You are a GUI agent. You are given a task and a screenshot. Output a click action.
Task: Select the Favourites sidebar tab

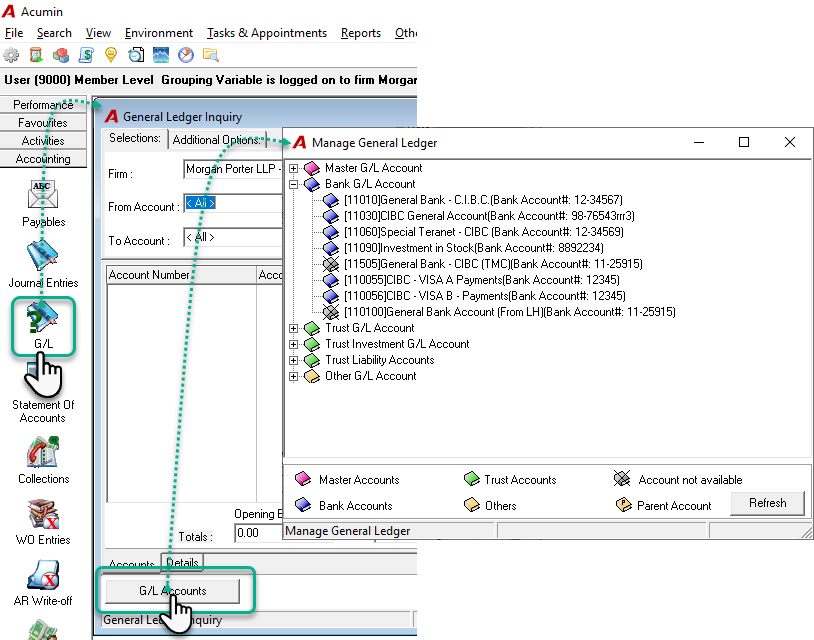[x=43, y=122]
